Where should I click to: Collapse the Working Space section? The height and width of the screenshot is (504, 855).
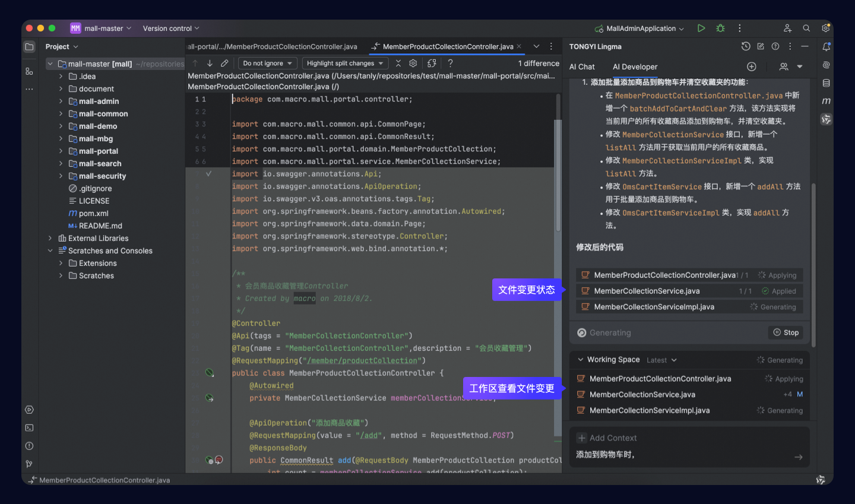tap(581, 360)
